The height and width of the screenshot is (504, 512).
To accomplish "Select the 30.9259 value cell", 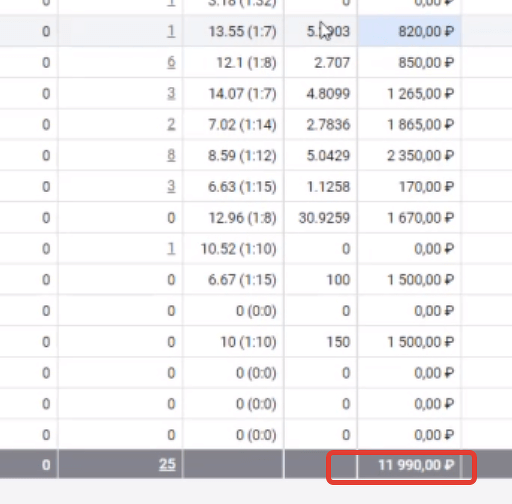I will 321,218.
